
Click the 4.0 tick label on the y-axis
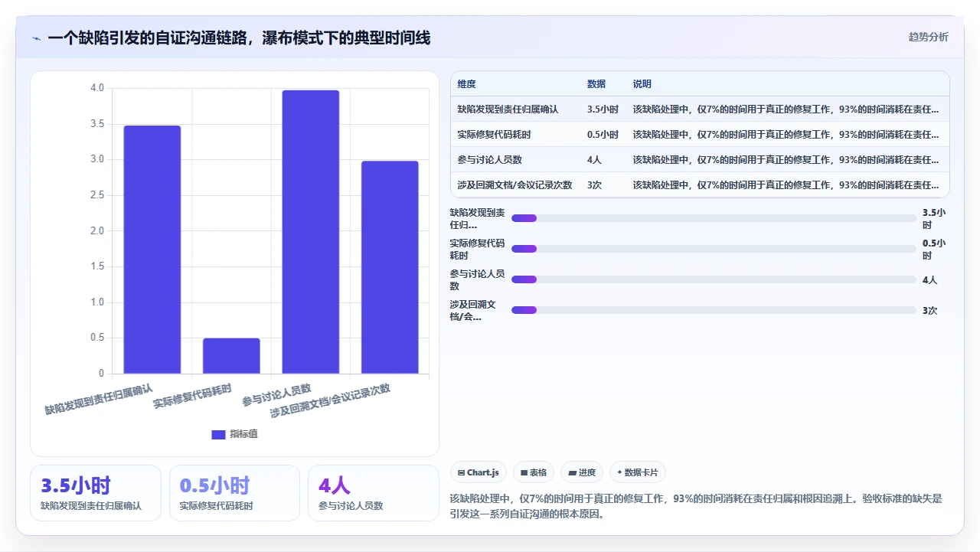(x=97, y=88)
